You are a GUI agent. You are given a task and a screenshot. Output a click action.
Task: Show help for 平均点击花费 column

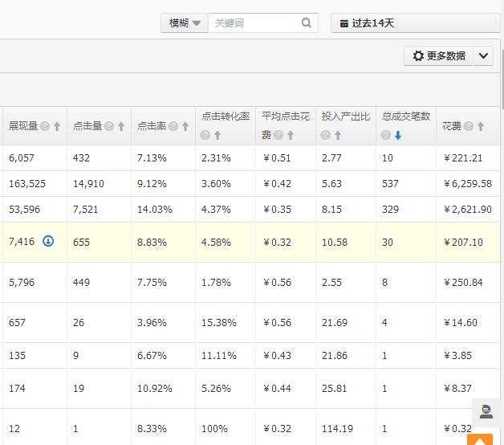[278, 135]
